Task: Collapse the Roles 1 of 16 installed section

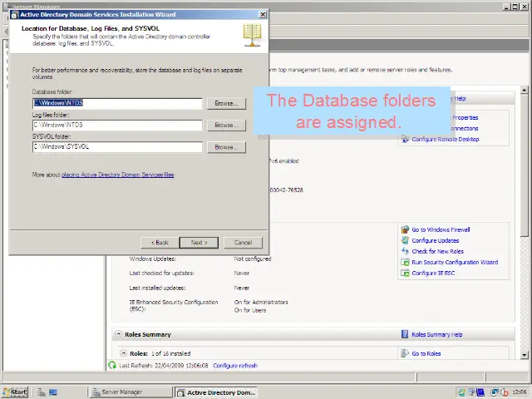Action: (124, 352)
